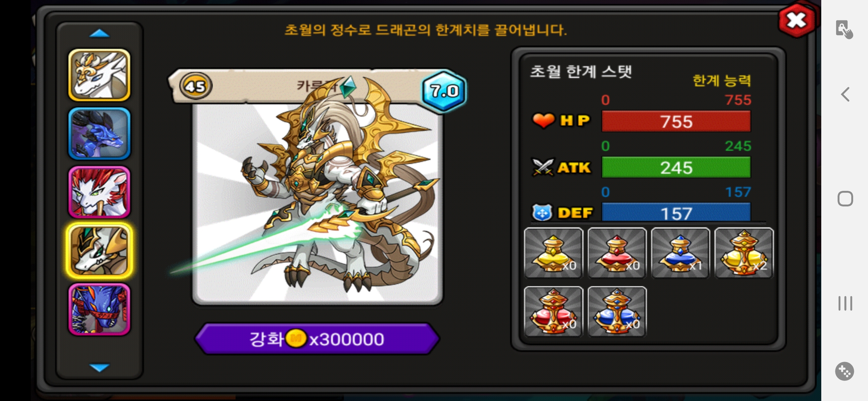Select the small blue essence potion x1

681,253
